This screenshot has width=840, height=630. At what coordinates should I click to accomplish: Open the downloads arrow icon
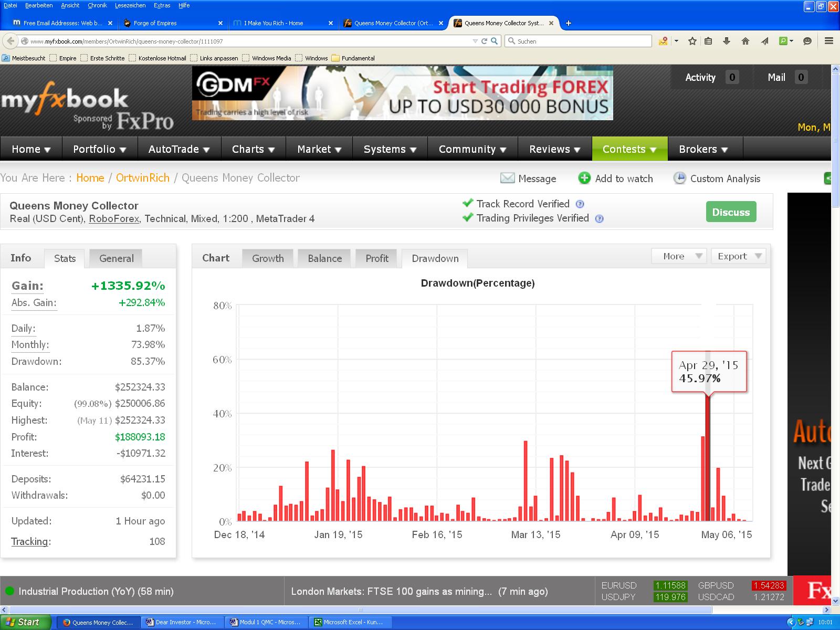(x=727, y=41)
